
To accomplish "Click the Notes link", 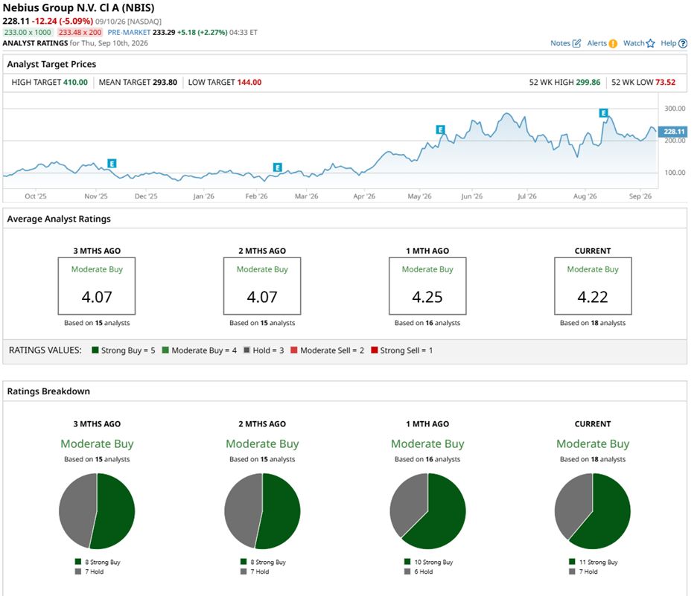I will (560, 43).
